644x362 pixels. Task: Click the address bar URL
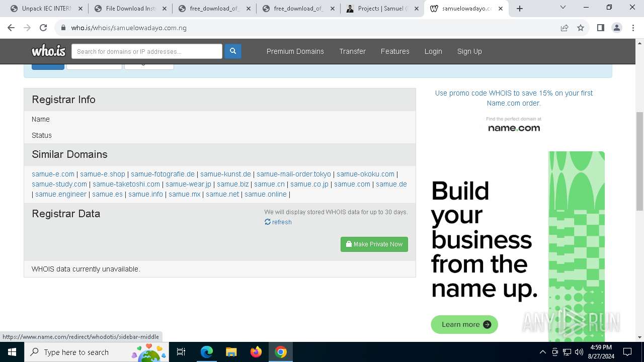129,28
